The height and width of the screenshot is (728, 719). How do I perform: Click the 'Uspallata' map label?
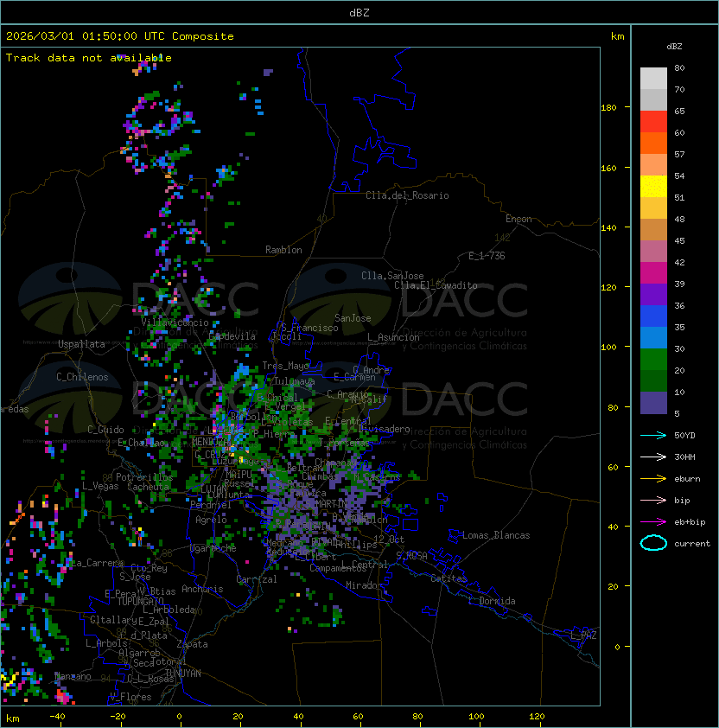coord(81,344)
